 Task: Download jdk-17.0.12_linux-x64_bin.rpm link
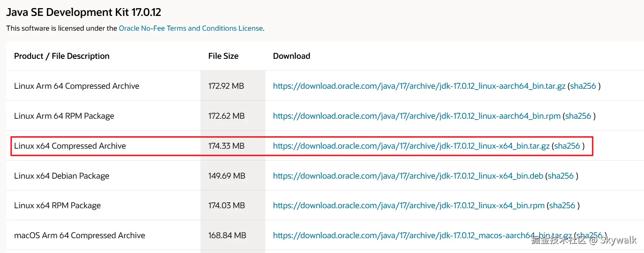point(409,205)
